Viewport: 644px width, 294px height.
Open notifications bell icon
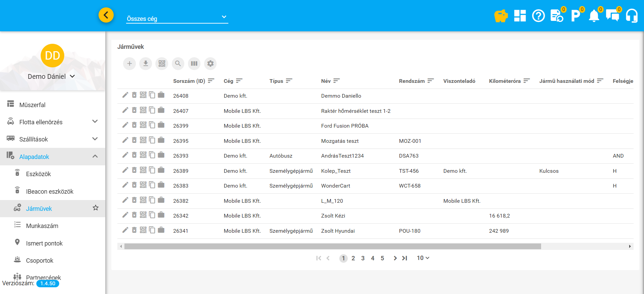coord(594,16)
